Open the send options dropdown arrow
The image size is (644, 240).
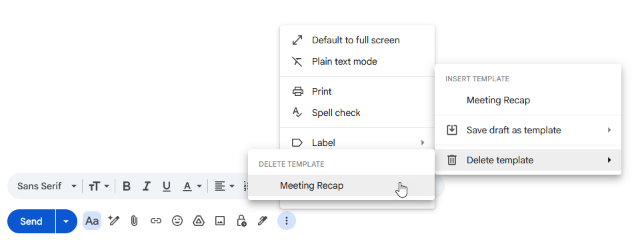click(x=66, y=221)
